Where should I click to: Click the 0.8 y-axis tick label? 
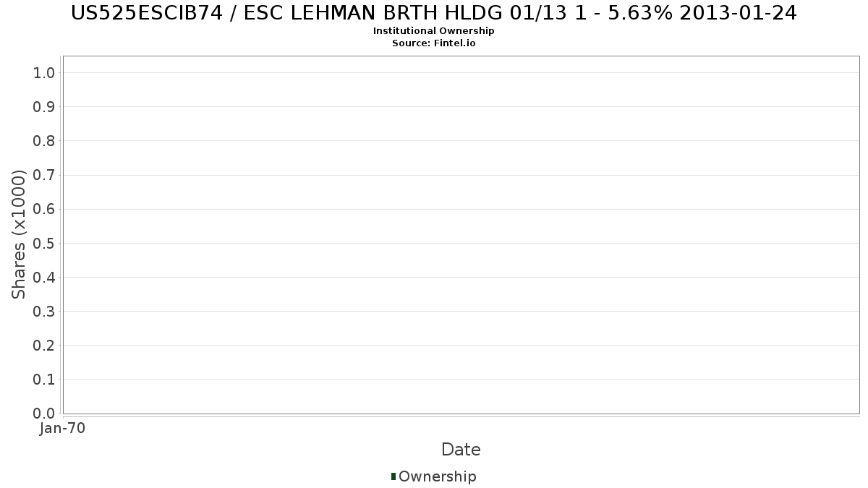44,140
